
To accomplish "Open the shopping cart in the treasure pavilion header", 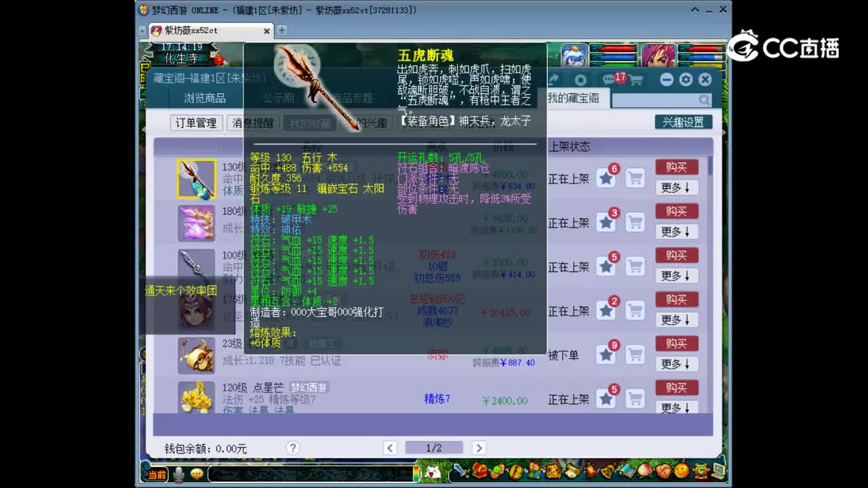I will 635,80.
